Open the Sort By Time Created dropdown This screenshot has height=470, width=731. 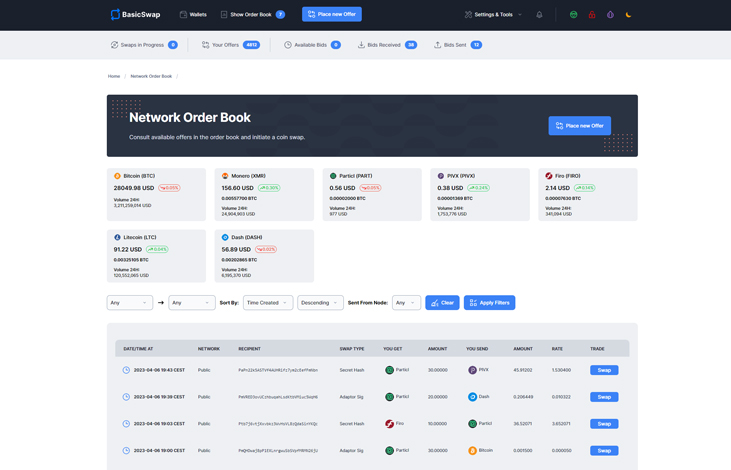tap(268, 303)
